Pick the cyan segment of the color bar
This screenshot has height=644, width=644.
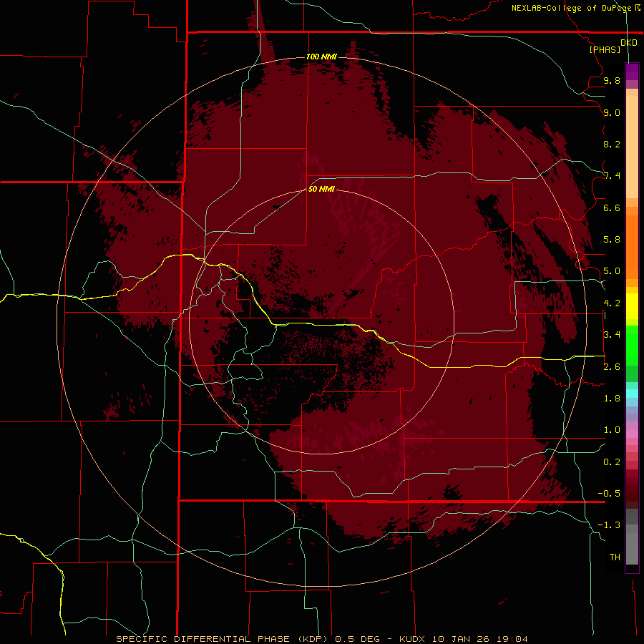632,394
